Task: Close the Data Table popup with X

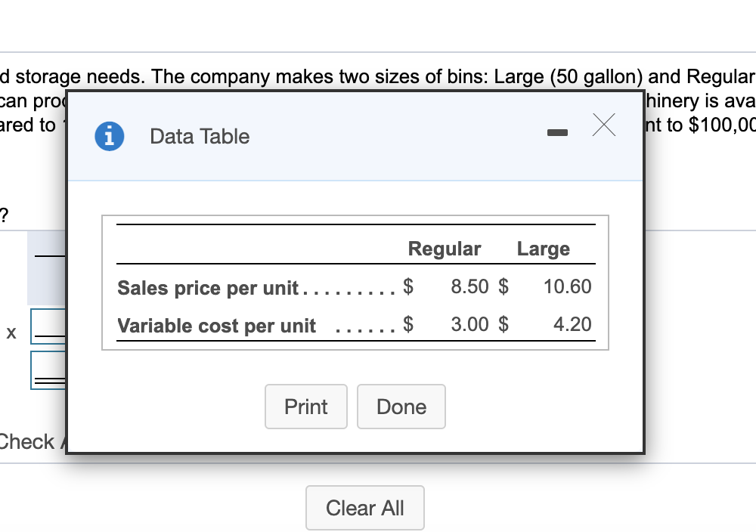Action: (603, 126)
